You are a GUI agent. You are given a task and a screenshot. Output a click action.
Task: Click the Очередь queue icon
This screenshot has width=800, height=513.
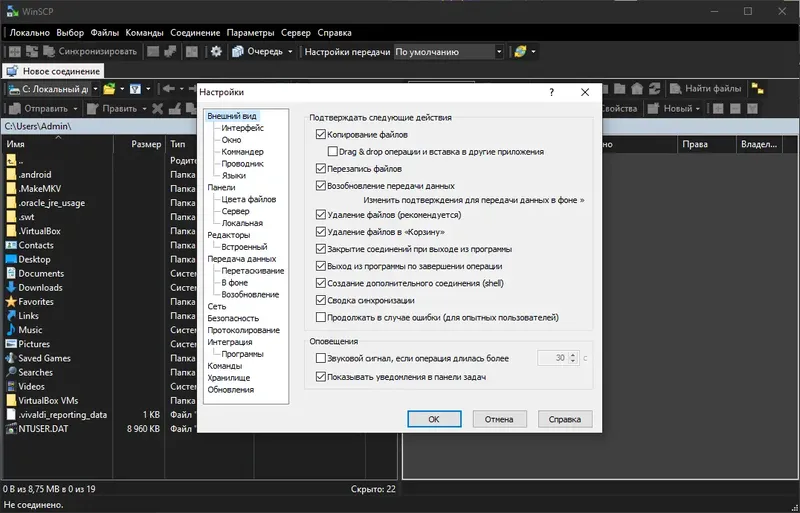[x=238, y=52]
